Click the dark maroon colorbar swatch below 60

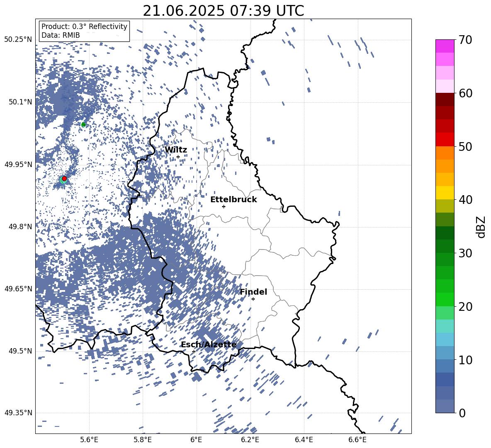445,100
